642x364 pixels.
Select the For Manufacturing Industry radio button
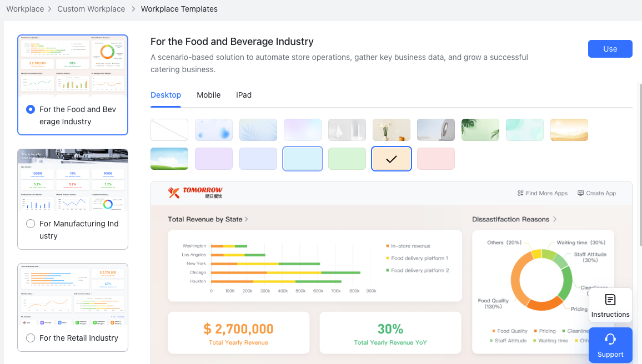pos(31,224)
